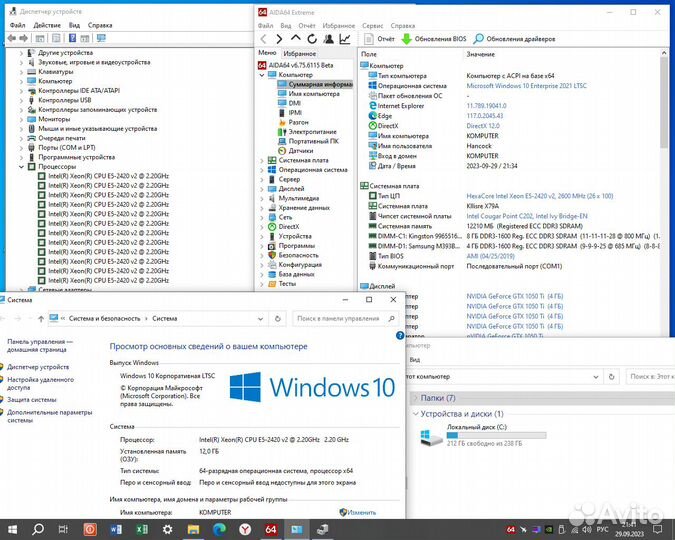Viewport: 675px width, 540px height.
Task: Click Защита системы link
Action: tap(32, 400)
